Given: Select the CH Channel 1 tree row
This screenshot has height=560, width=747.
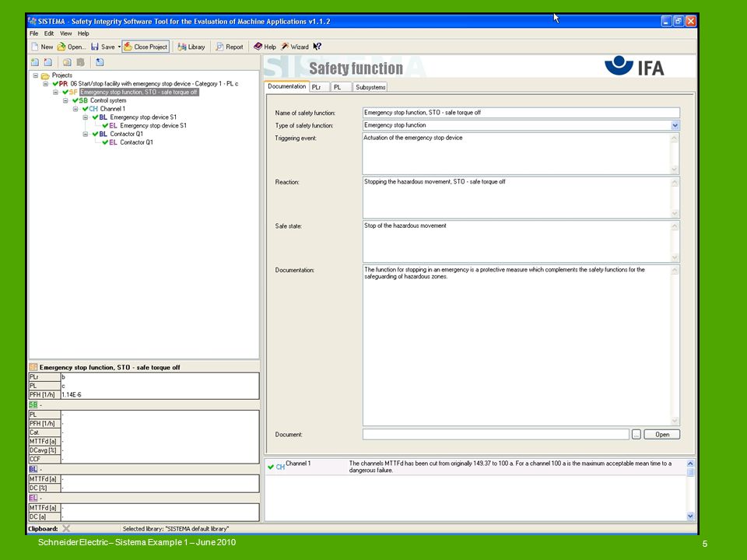Looking at the screenshot, I should click(x=103, y=109).
